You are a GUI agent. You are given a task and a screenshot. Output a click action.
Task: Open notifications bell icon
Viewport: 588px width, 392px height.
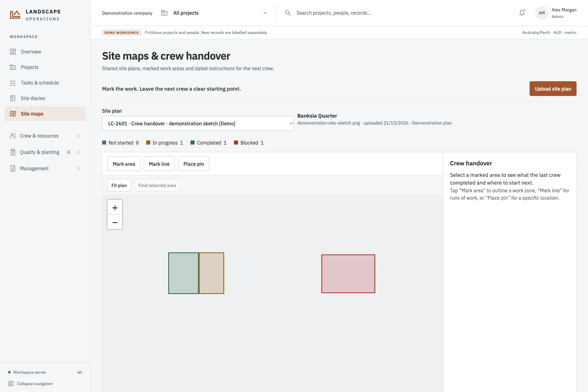[522, 13]
